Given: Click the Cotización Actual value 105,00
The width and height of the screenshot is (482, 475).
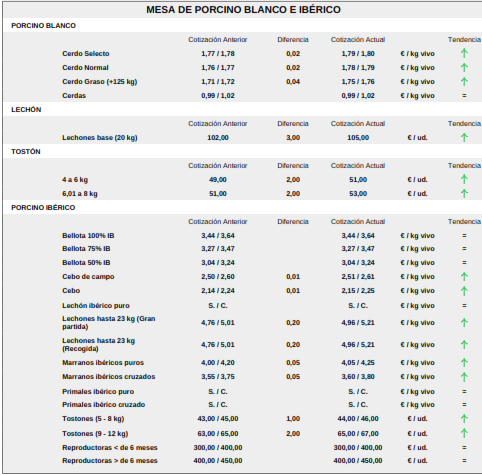Looking at the screenshot, I should (x=358, y=138).
